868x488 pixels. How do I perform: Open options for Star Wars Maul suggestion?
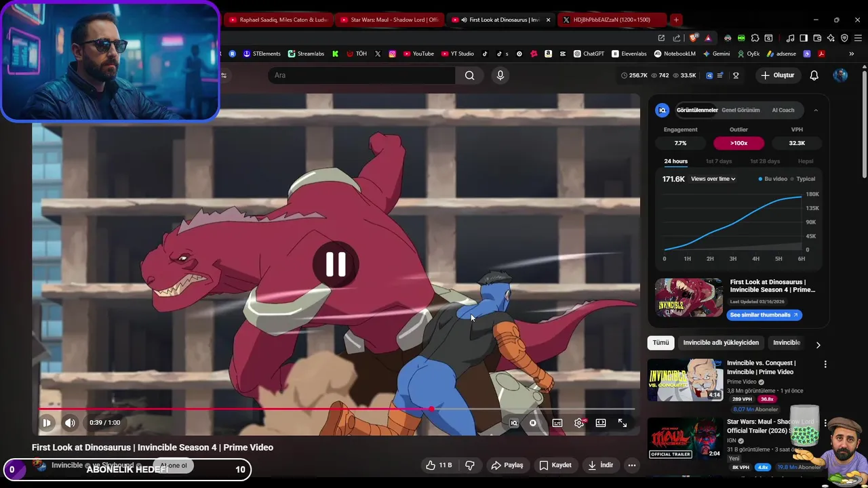pyautogui.click(x=825, y=423)
